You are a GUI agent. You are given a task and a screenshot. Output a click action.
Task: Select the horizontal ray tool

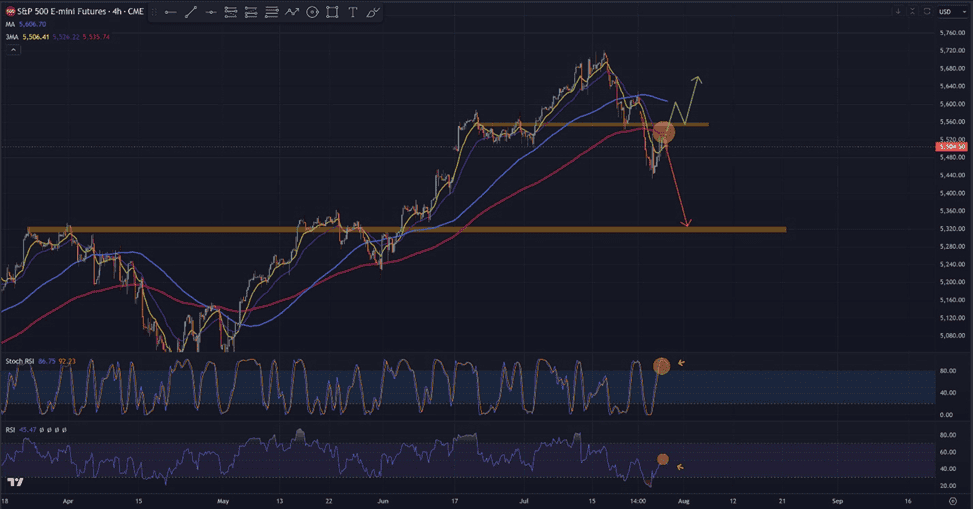[210, 12]
